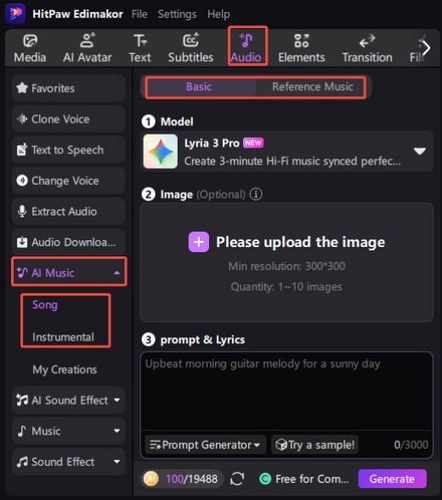Select the Audio tab
The height and width of the screenshot is (500, 442).
click(x=246, y=49)
